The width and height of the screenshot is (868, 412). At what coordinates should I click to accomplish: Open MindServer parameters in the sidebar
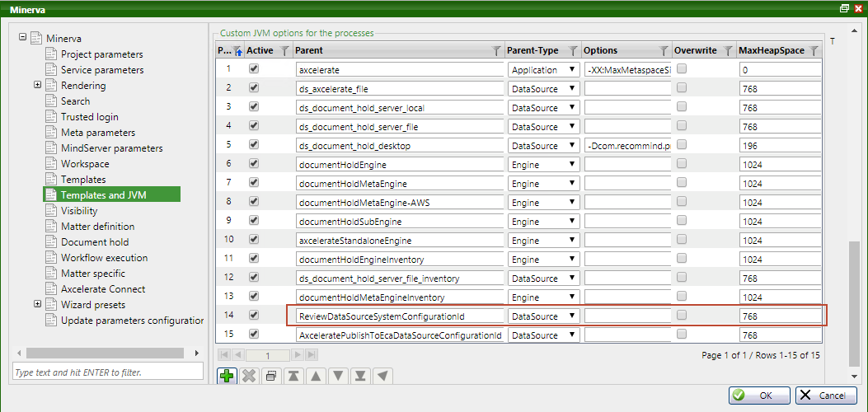111,148
